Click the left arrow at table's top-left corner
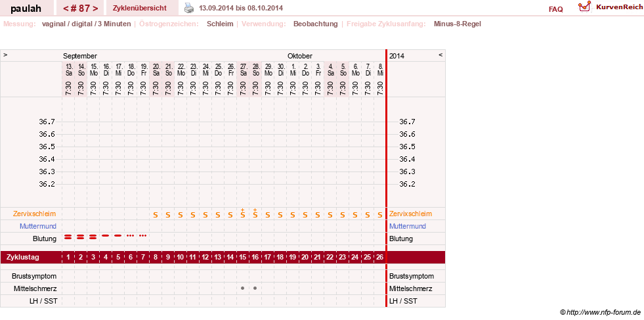644x320 pixels. tap(5, 55)
